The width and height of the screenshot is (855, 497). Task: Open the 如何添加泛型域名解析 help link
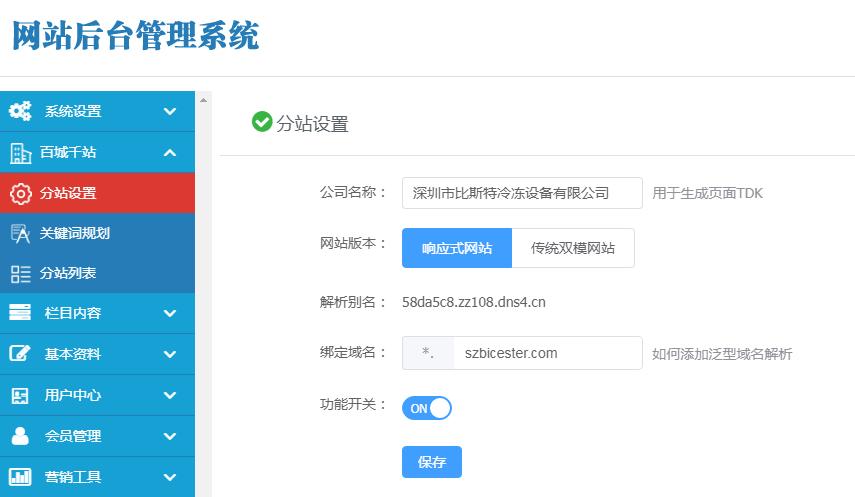722,354
